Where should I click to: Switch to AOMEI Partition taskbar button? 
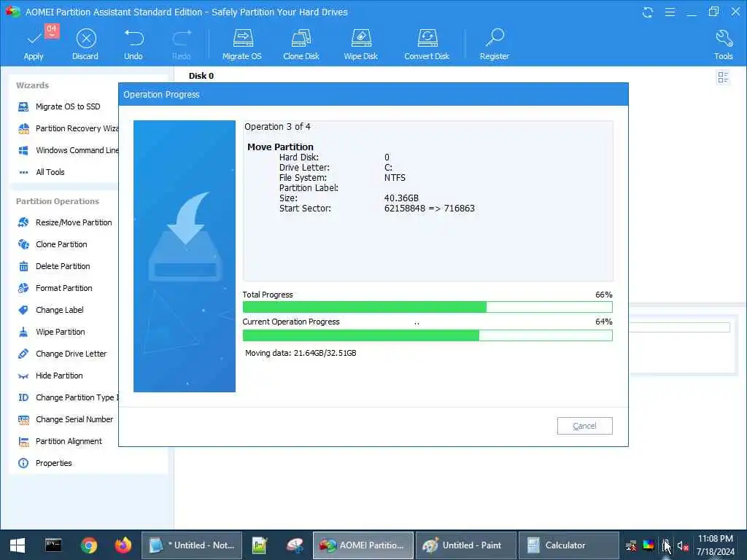[363, 545]
